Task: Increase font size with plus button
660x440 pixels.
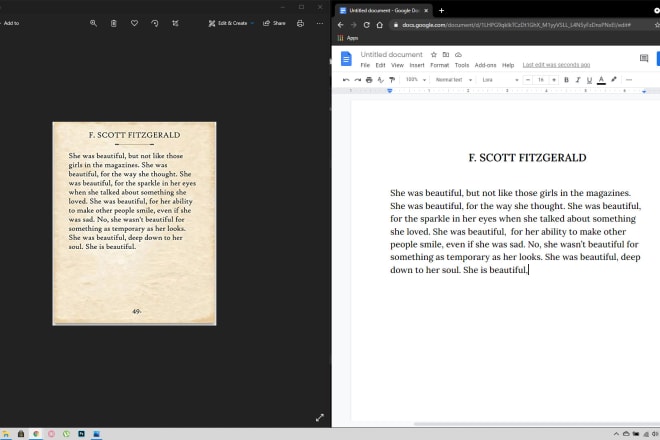Action: (x=554, y=80)
